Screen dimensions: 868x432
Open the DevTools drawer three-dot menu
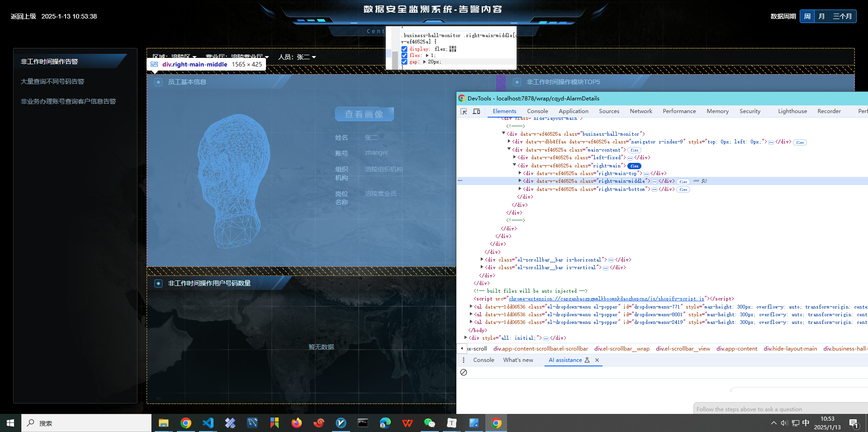pyautogui.click(x=464, y=360)
